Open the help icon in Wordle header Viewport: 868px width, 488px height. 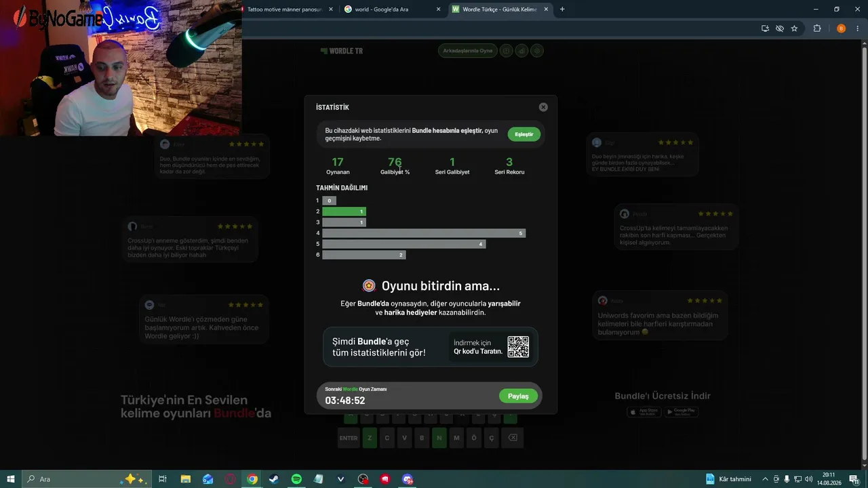506,51
